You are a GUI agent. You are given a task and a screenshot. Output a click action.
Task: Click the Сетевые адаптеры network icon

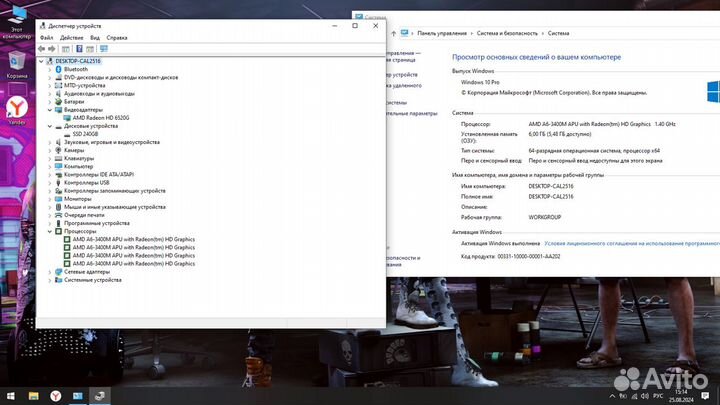click(58, 272)
